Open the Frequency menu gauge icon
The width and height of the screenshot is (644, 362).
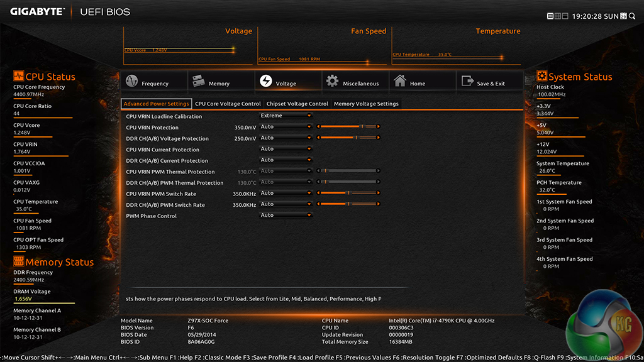tap(132, 82)
